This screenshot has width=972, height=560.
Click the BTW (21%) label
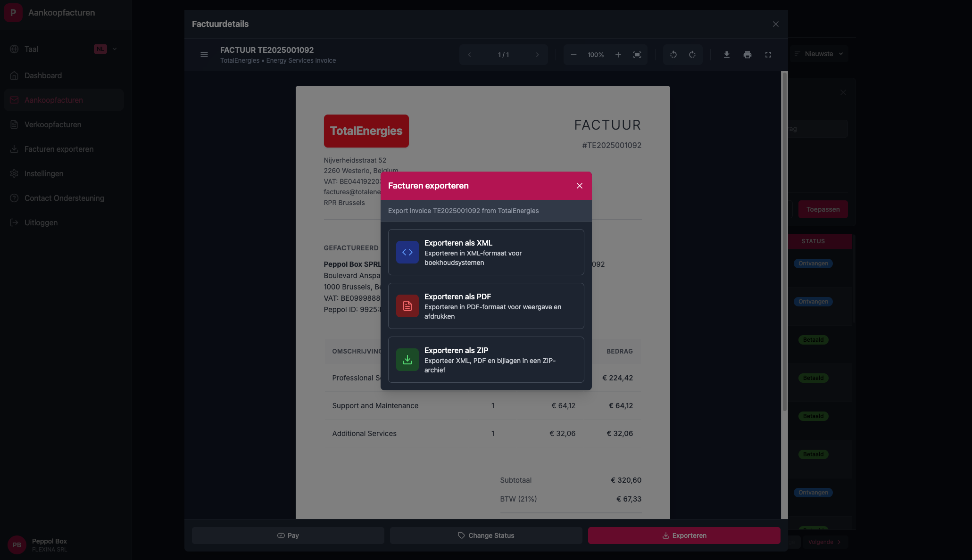[x=518, y=499]
